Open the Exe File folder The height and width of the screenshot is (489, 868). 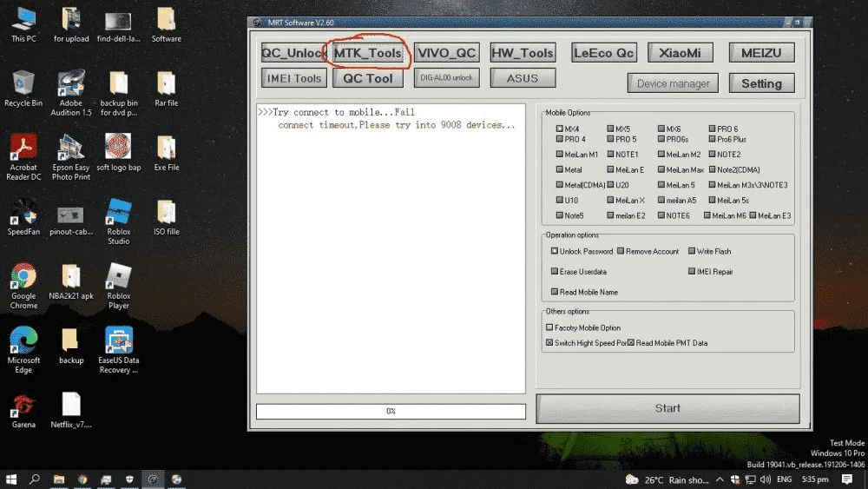pos(166,153)
